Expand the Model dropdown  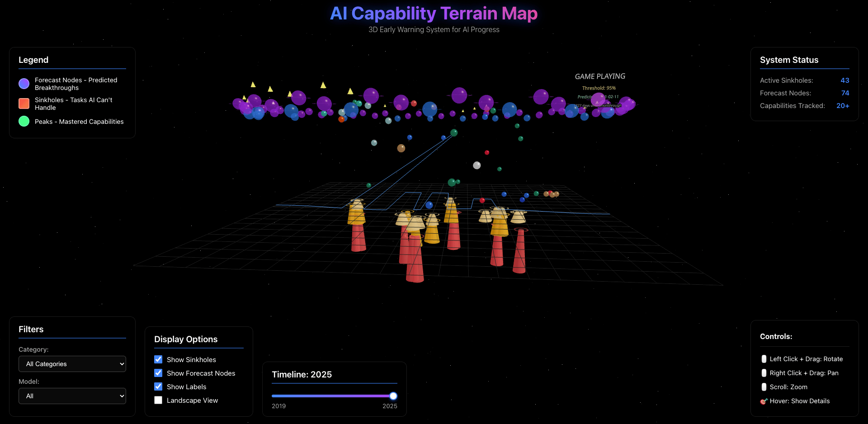tap(72, 396)
